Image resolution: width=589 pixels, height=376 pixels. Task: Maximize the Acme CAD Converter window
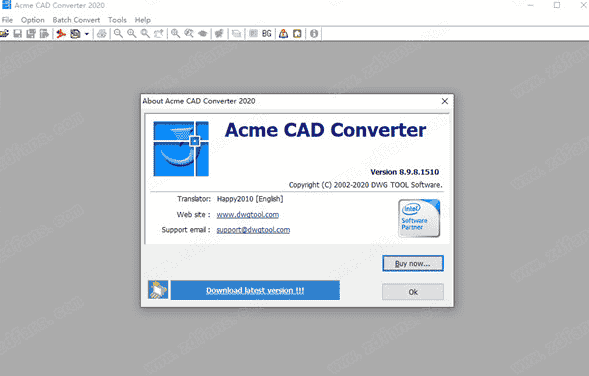[x=557, y=5]
